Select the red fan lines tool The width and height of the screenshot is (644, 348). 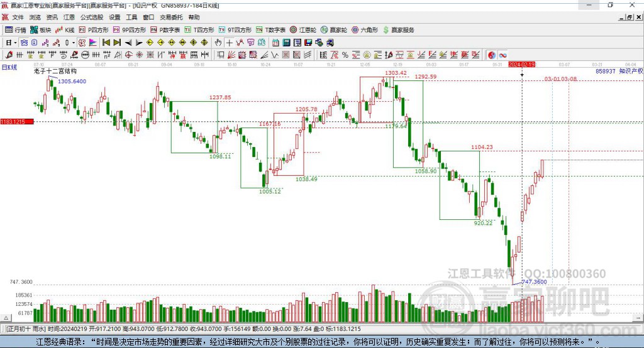231,55
